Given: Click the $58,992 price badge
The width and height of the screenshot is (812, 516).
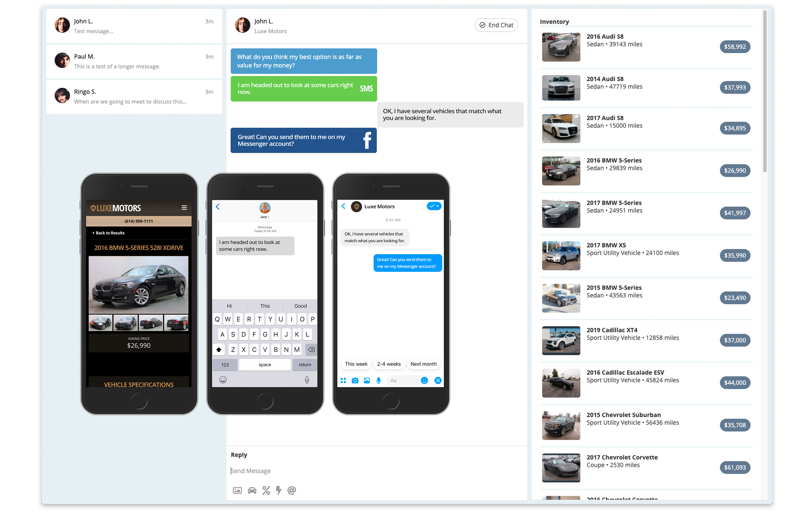Looking at the screenshot, I should (735, 47).
